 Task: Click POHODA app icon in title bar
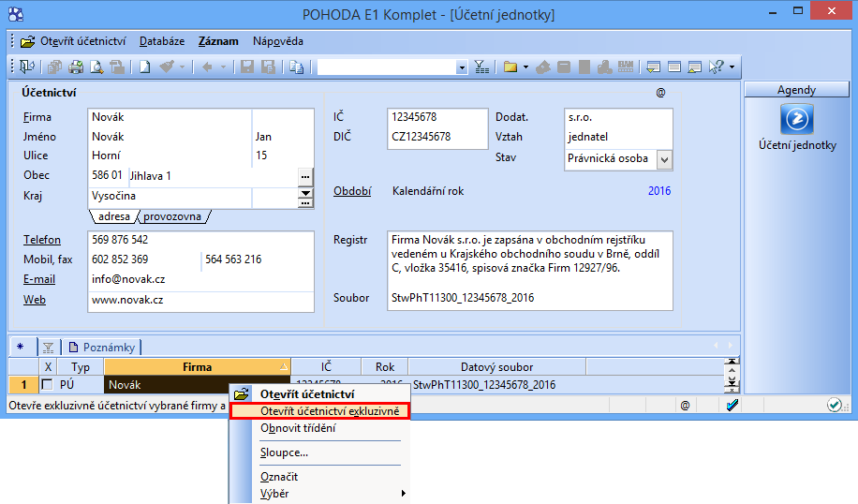click(x=16, y=14)
